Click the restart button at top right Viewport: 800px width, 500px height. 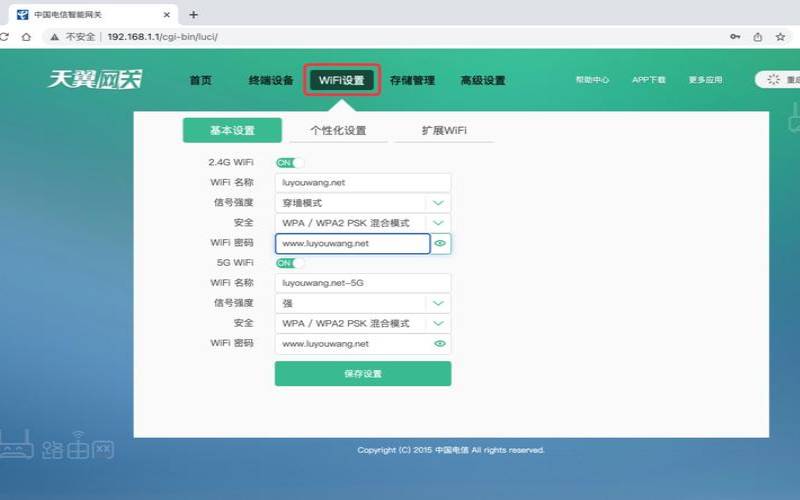click(779, 80)
